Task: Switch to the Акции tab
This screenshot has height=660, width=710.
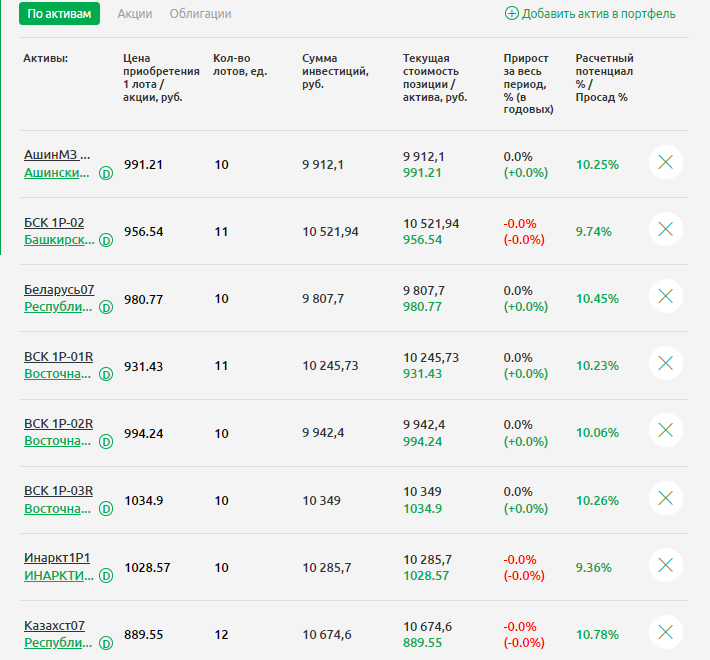Action: click(135, 14)
